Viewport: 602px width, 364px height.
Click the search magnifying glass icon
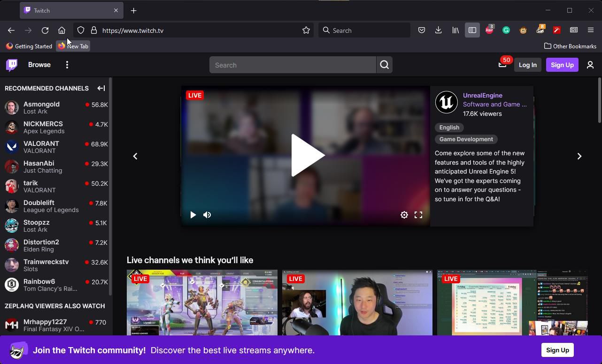click(384, 65)
